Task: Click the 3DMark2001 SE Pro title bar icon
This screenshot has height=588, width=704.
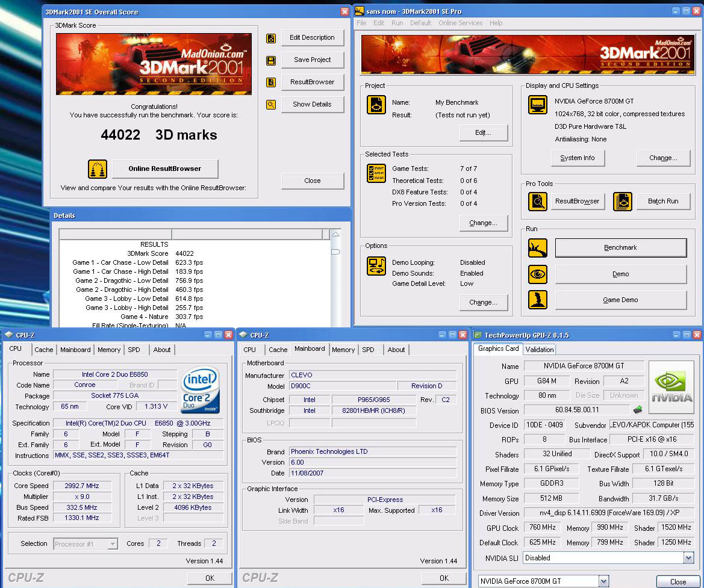Action: tap(359, 11)
